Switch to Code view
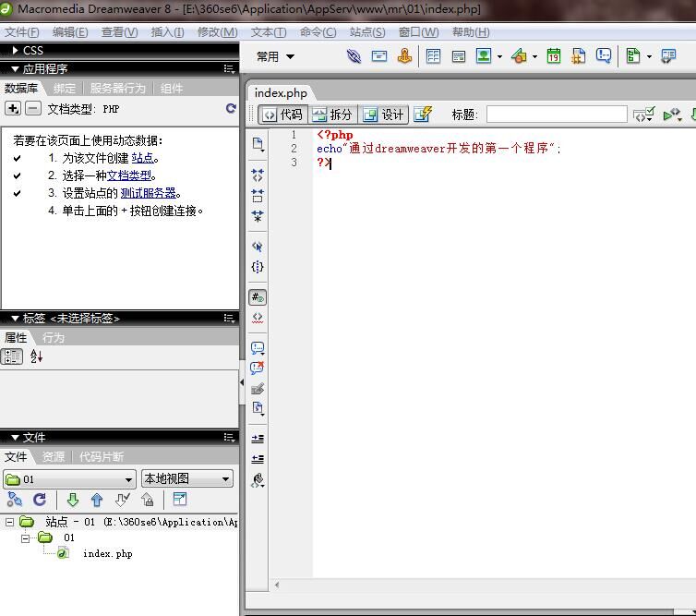Screen dimensions: 696x616 pyautogui.click(x=282, y=115)
